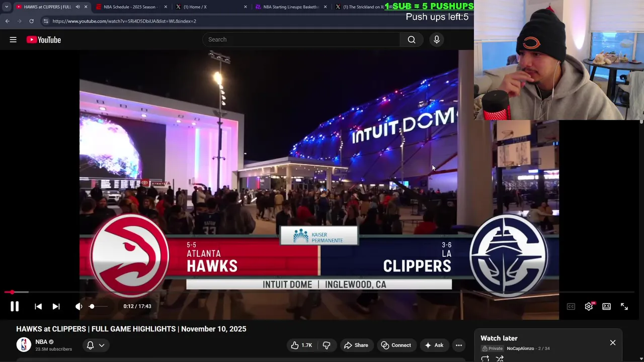Adjust the volume slider
The height and width of the screenshot is (362, 644).
[x=98, y=306]
